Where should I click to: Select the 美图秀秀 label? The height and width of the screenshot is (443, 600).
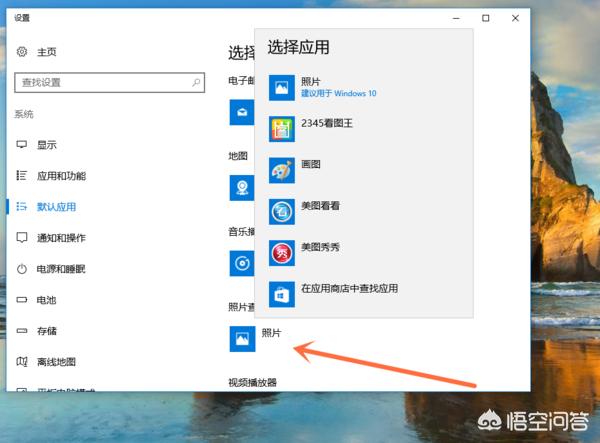coord(320,247)
